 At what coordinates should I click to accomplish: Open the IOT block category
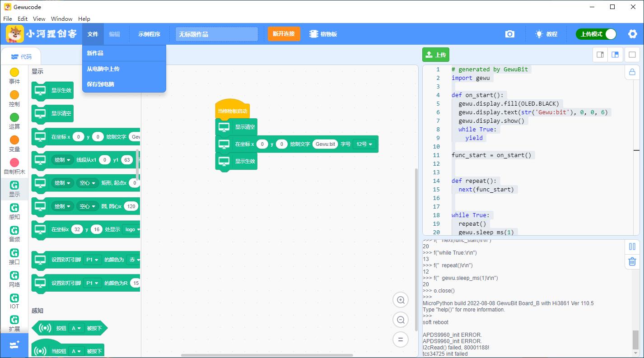click(14, 302)
